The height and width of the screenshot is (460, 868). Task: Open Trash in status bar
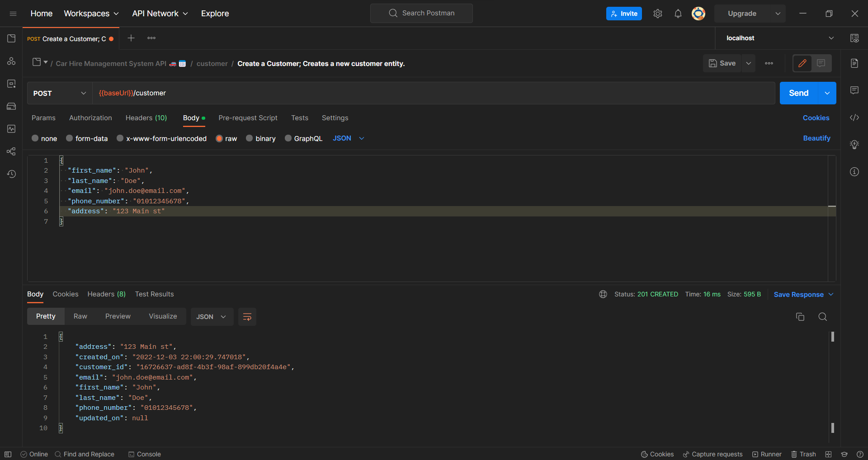[803, 454]
